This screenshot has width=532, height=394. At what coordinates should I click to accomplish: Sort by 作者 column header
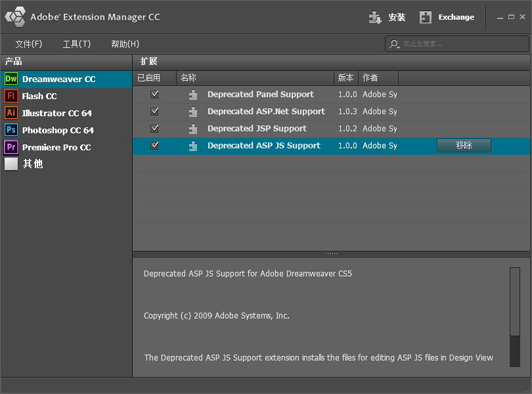(x=378, y=78)
